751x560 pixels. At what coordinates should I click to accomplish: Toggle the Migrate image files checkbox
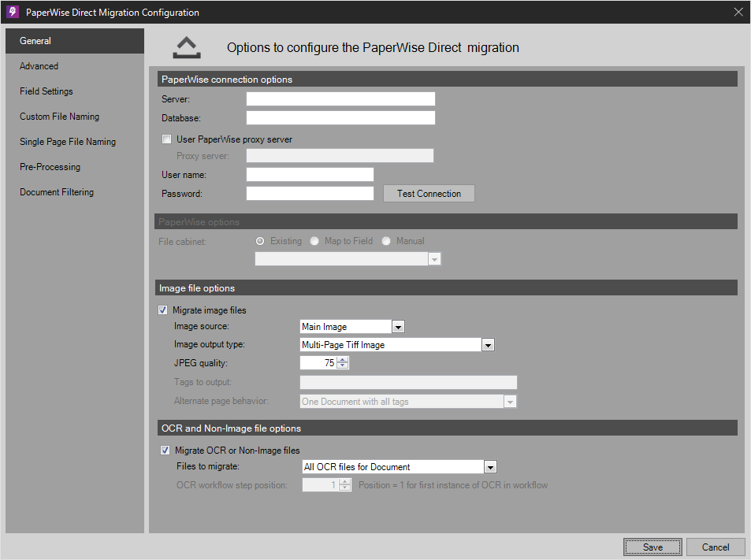pyautogui.click(x=163, y=310)
